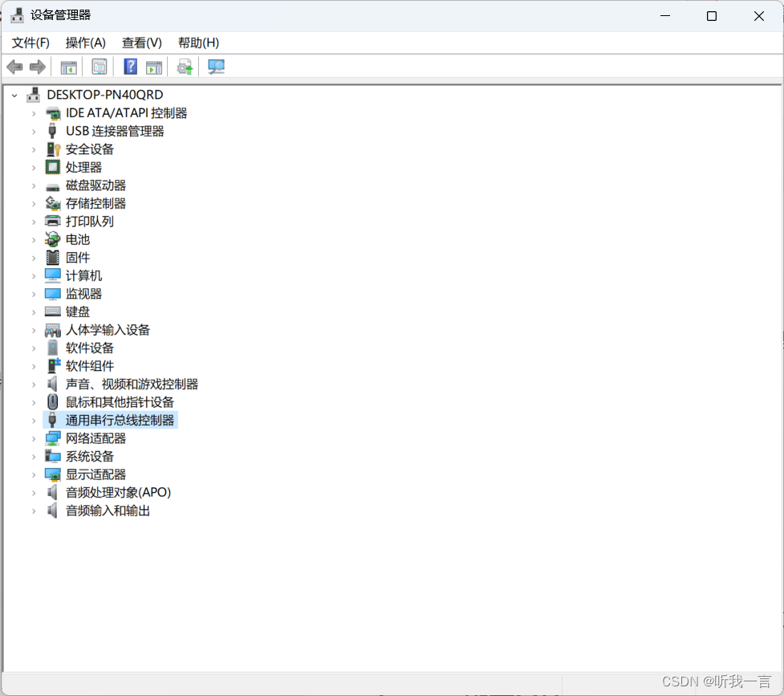Click the 监视器 monitor icon
Image resolution: width=784 pixels, height=696 pixels.
pos(52,294)
